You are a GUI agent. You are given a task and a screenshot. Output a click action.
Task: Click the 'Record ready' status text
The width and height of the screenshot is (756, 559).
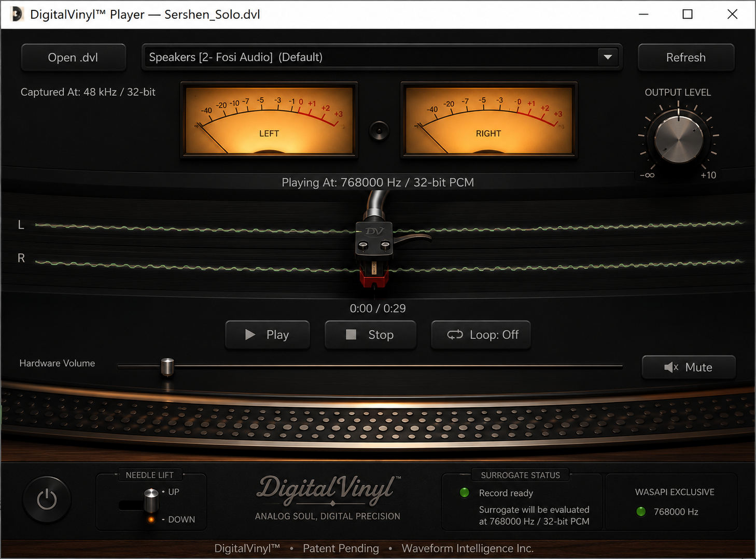coord(506,493)
